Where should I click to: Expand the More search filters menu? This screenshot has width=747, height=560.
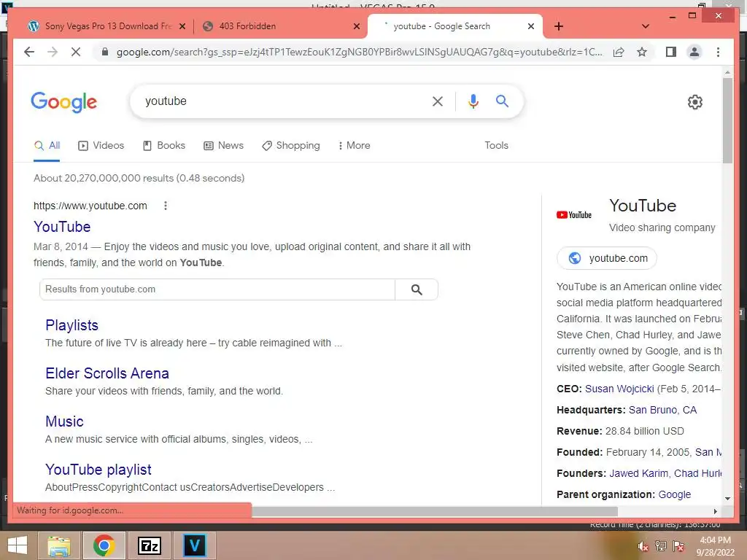click(354, 146)
